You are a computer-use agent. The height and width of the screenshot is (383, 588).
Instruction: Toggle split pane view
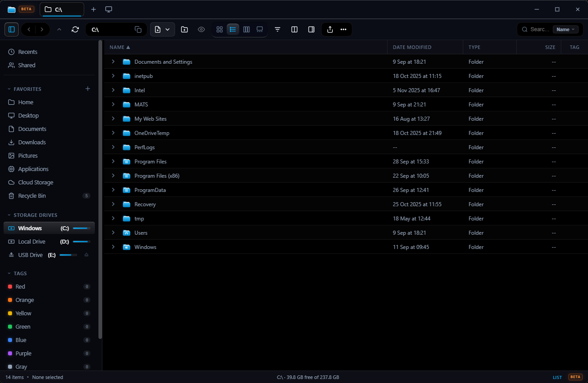294,29
